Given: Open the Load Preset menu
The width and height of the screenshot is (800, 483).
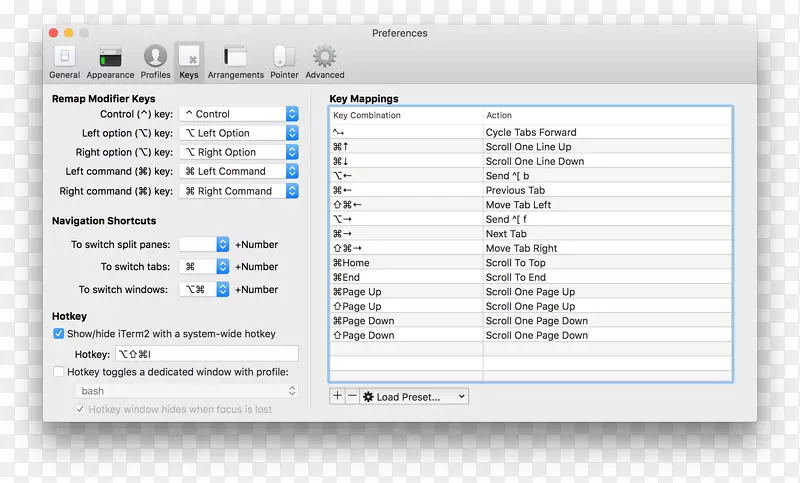Looking at the screenshot, I should pyautogui.click(x=414, y=397).
